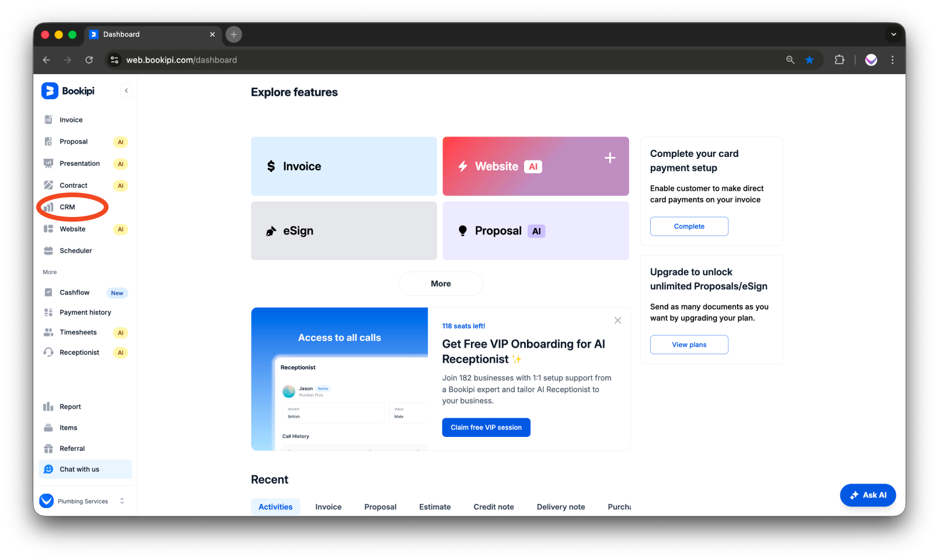
Task: Open the eSign feature card
Action: pos(344,230)
